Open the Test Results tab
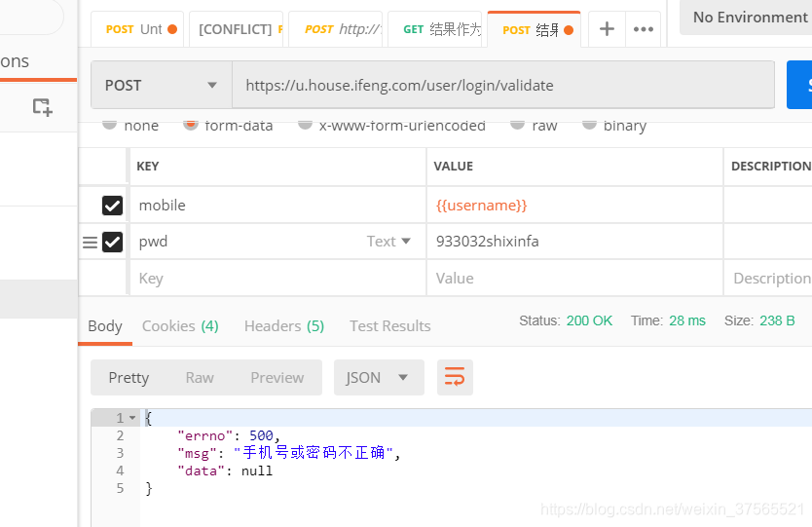 pyautogui.click(x=390, y=326)
